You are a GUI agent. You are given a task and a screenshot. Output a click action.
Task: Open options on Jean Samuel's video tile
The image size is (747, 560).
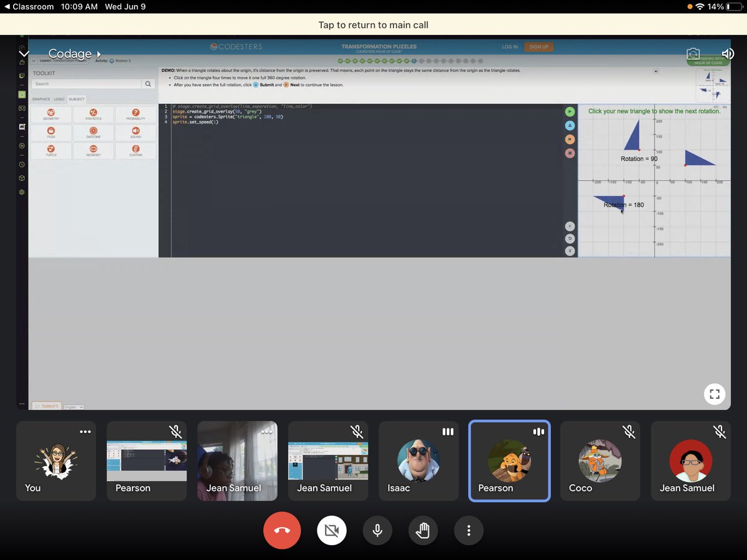tap(267, 431)
